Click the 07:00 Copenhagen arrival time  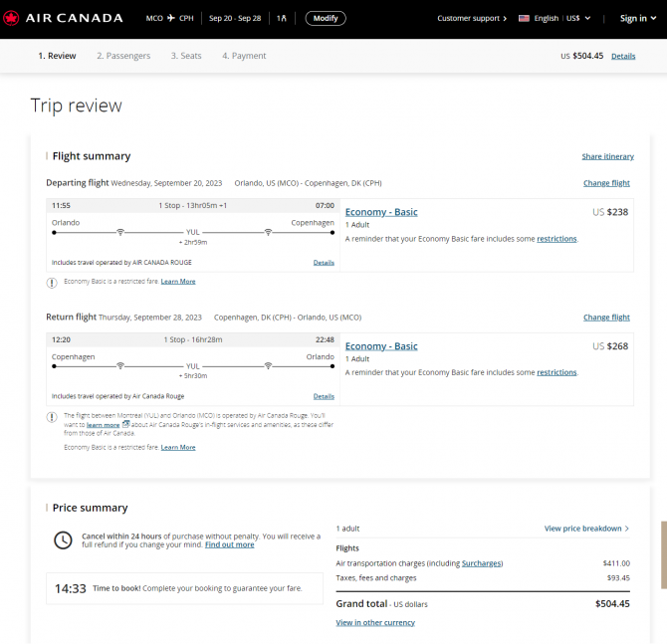click(x=325, y=205)
